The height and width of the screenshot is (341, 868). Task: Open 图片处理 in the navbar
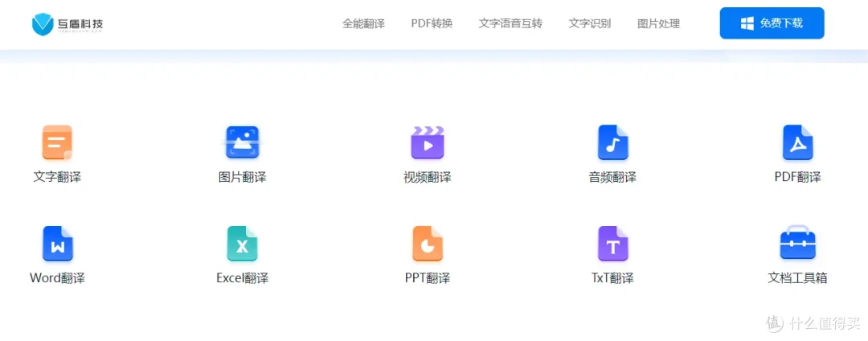pyautogui.click(x=659, y=24)
